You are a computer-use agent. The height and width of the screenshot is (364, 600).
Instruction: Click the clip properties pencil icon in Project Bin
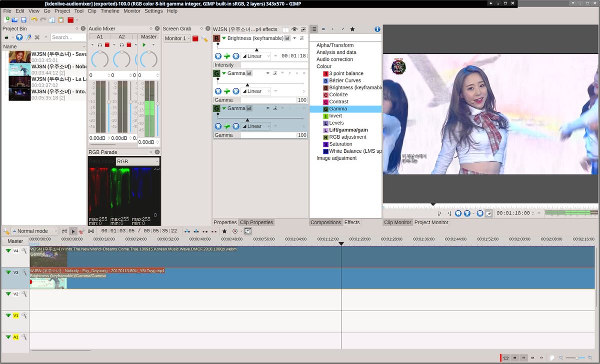(x=28, y=37)
